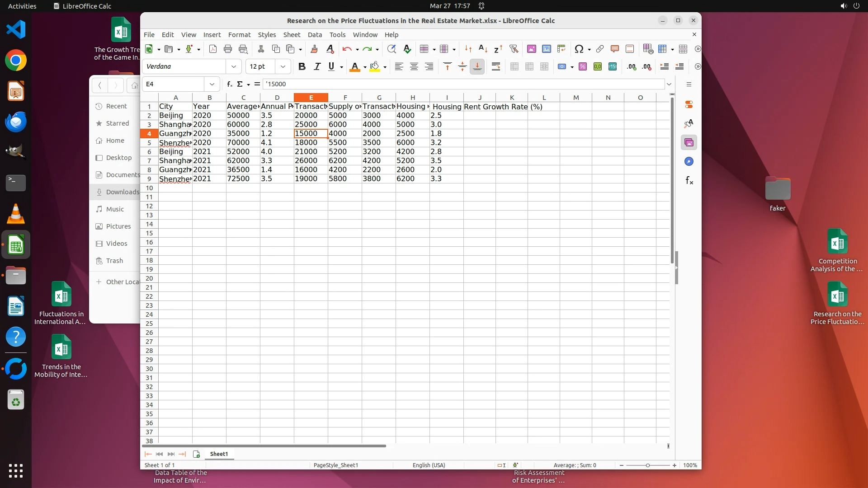The height and width of the screenshot is (488, 868).
Task: Click the Format as Percent icon
Action: coord(582,66)
